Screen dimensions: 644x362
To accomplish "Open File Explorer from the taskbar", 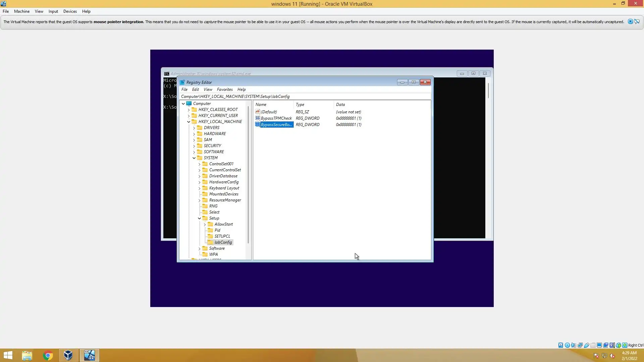I will [27, 355].
